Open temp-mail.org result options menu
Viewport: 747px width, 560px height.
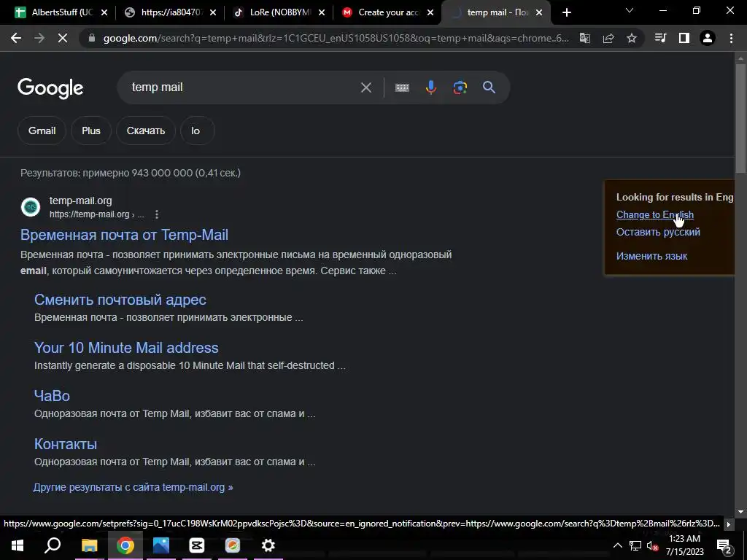click(x=157, y=215)
